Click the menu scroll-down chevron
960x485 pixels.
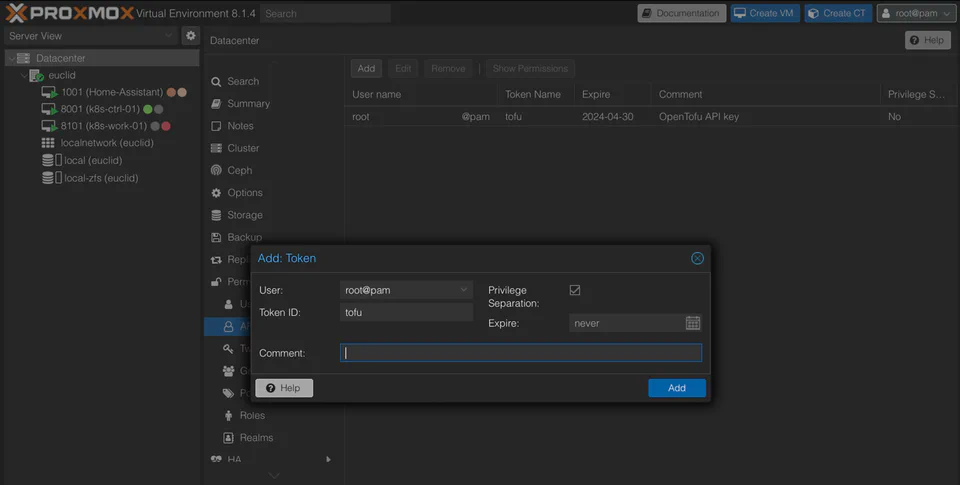click(274, 475)
